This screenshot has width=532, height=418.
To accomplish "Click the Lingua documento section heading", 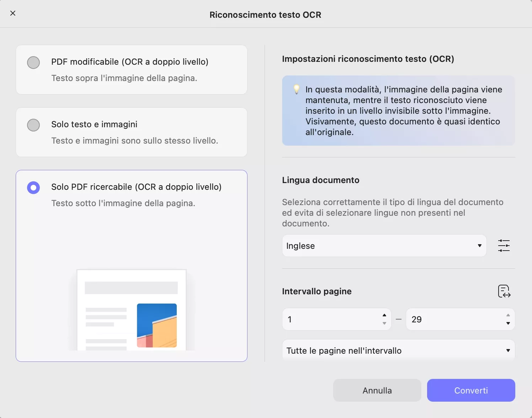I will click(320, 180).
